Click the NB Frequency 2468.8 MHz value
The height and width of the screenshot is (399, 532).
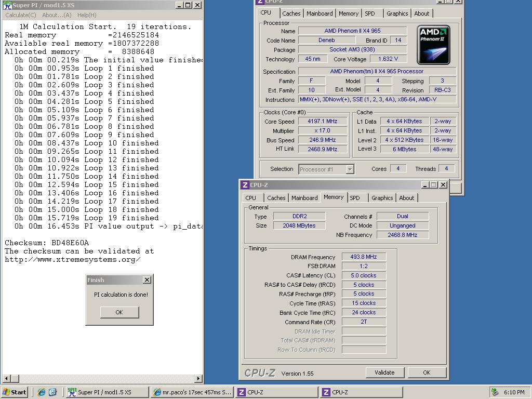403,235
